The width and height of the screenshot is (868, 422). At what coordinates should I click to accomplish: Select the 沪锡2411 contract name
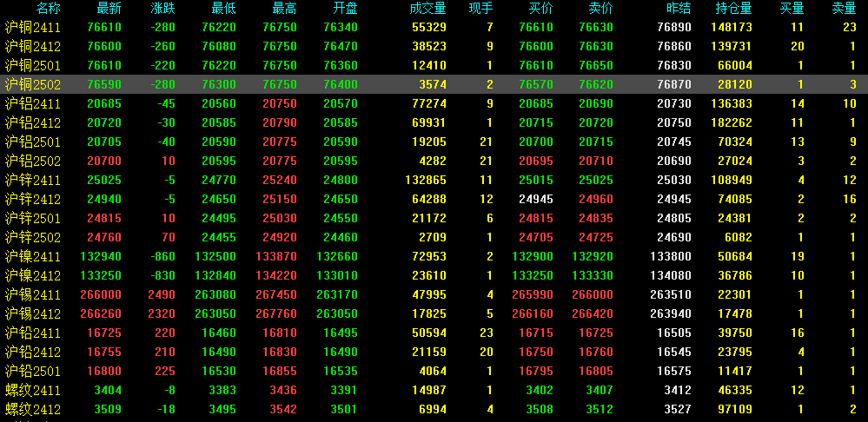[33, 294]
